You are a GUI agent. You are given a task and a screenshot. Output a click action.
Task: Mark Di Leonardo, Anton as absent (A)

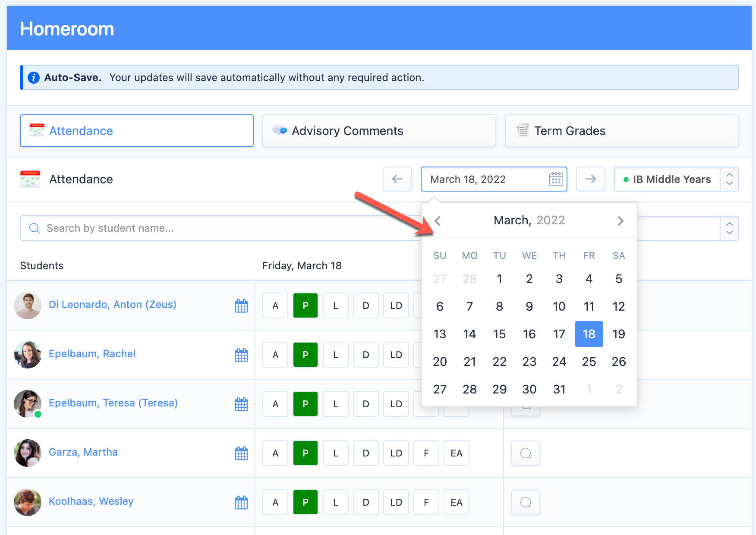275,306
